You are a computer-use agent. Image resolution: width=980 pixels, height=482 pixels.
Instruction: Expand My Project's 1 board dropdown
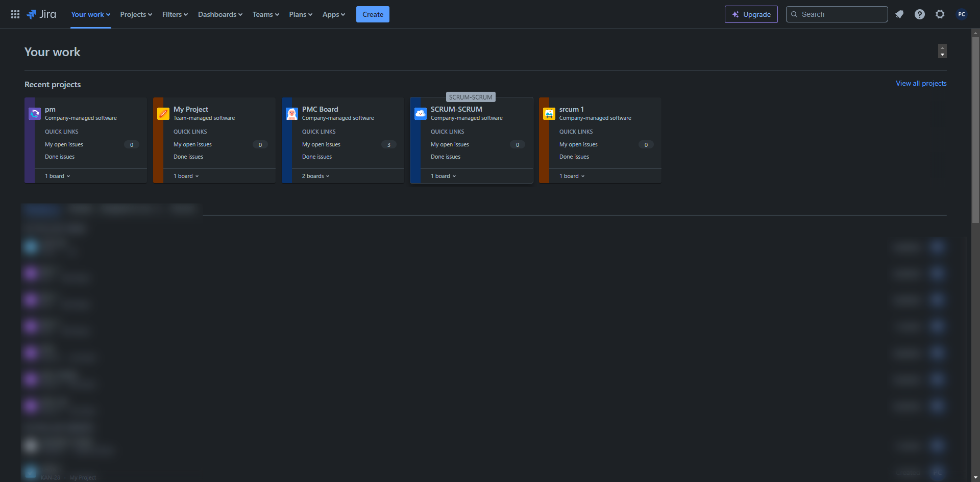click(x=186, y=176)
